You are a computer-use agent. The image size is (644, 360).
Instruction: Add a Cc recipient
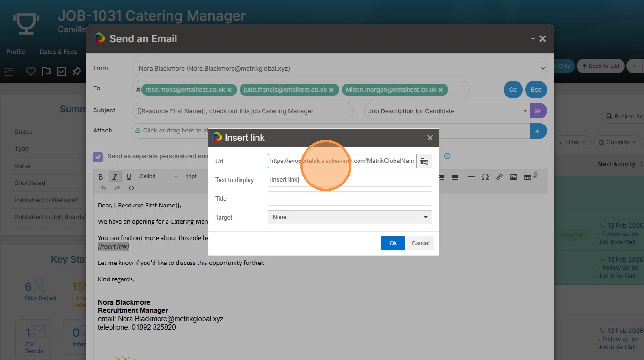point(513,90)
